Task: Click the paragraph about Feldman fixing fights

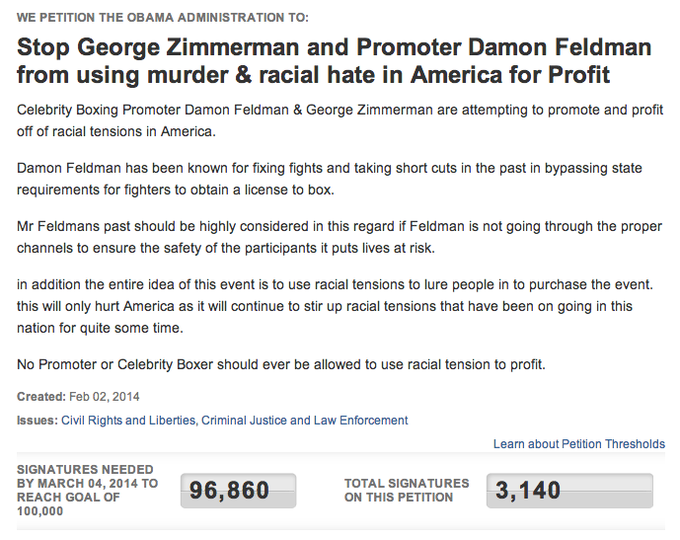Action: click(330, 179)
